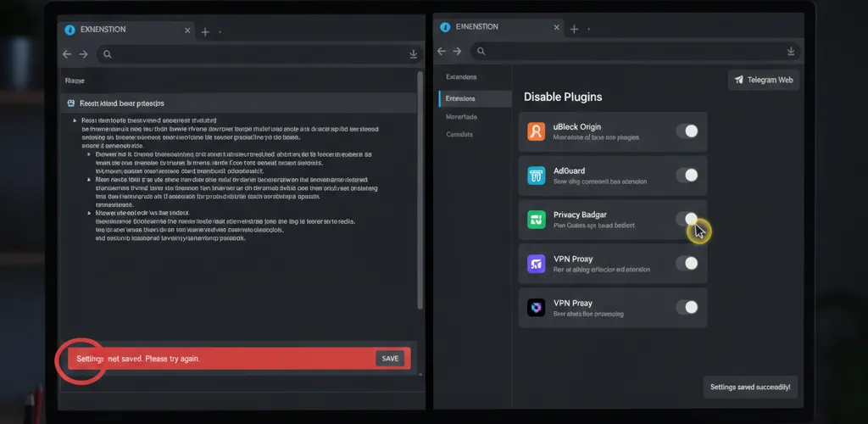Viewport: 868px width, 424px height.
Task: Click the 'VPN Preay' extension name
Action: 572,303
